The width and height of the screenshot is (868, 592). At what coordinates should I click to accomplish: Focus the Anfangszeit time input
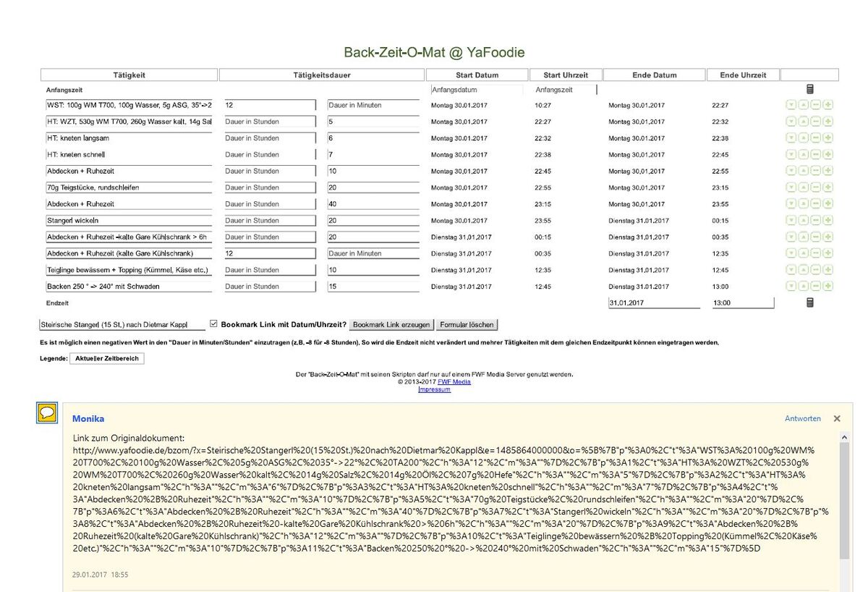click(566, 90)
